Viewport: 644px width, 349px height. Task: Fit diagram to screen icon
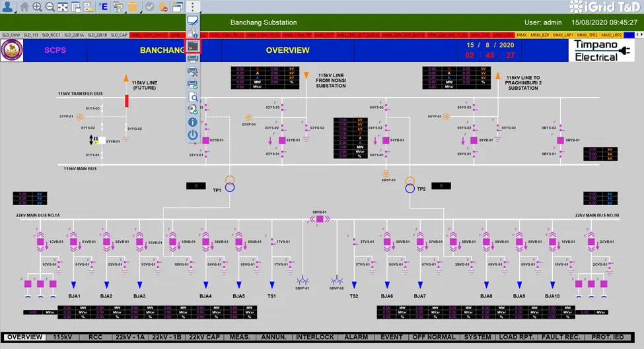pos(63,7)
